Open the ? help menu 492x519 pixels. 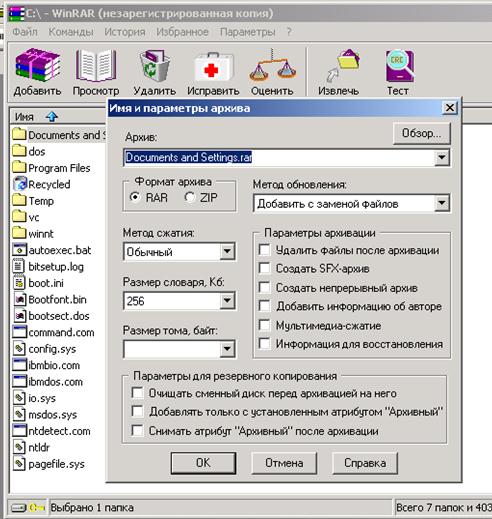(289, 32)
